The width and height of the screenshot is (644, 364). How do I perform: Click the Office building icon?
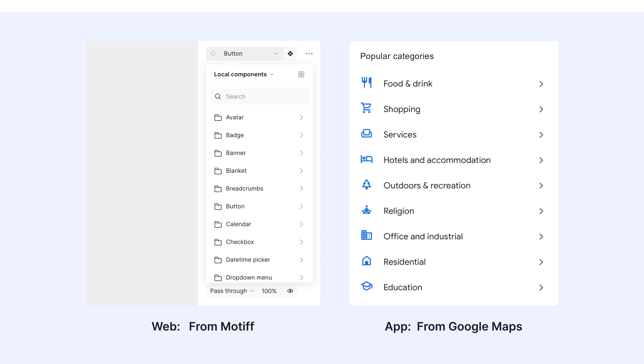tap(366, 235)
